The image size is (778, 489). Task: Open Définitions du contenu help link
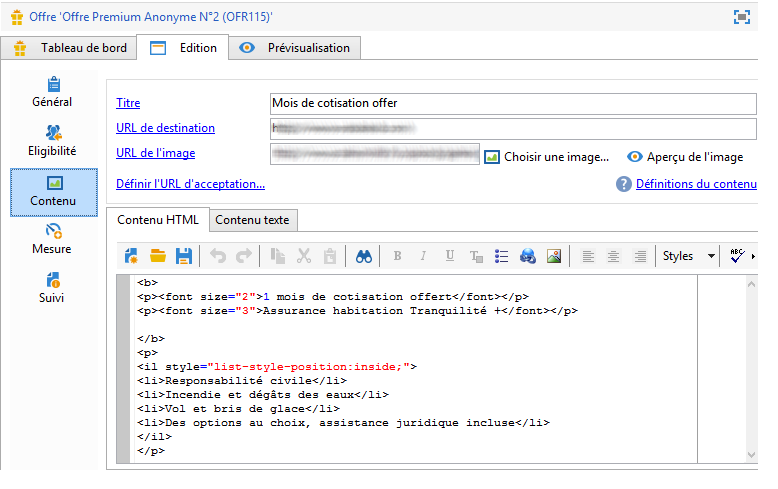pyautogui.click(x=696, y=184)
